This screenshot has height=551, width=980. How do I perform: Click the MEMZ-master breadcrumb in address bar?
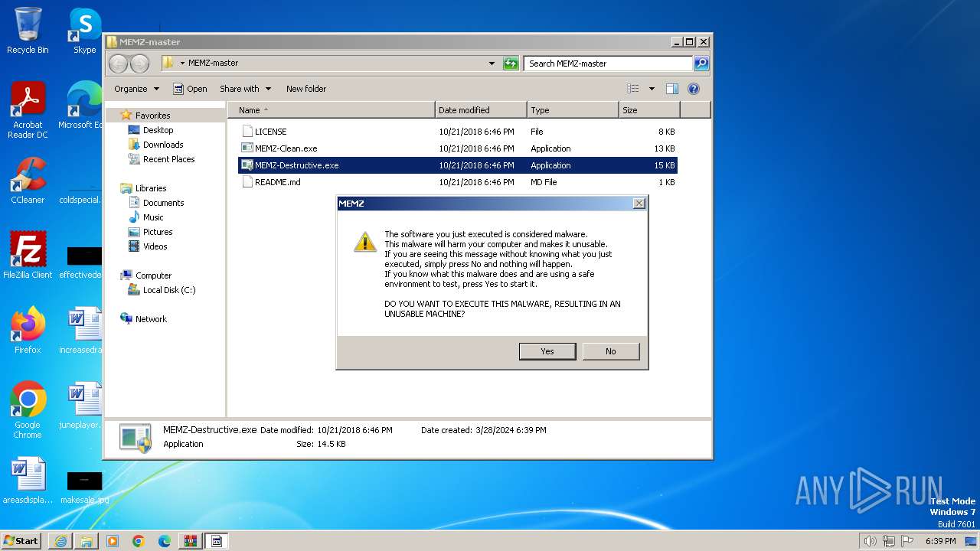coord(213,64)
